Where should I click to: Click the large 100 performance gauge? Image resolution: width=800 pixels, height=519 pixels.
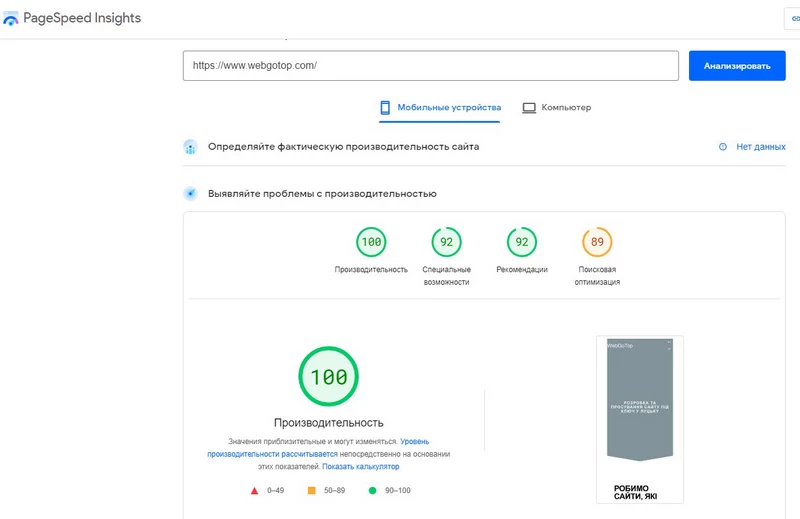coord(329,377)
